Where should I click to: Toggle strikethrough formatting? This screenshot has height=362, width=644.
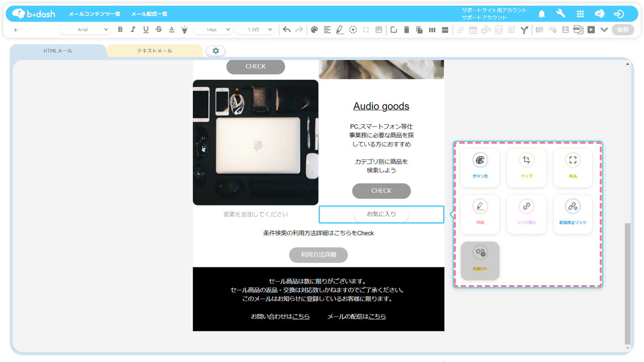pos(159,30)
